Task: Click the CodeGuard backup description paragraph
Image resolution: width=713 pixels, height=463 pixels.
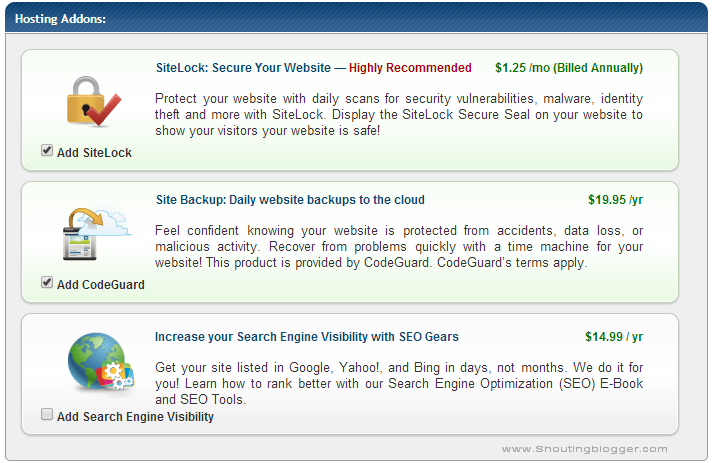Action: coord(399,247)
